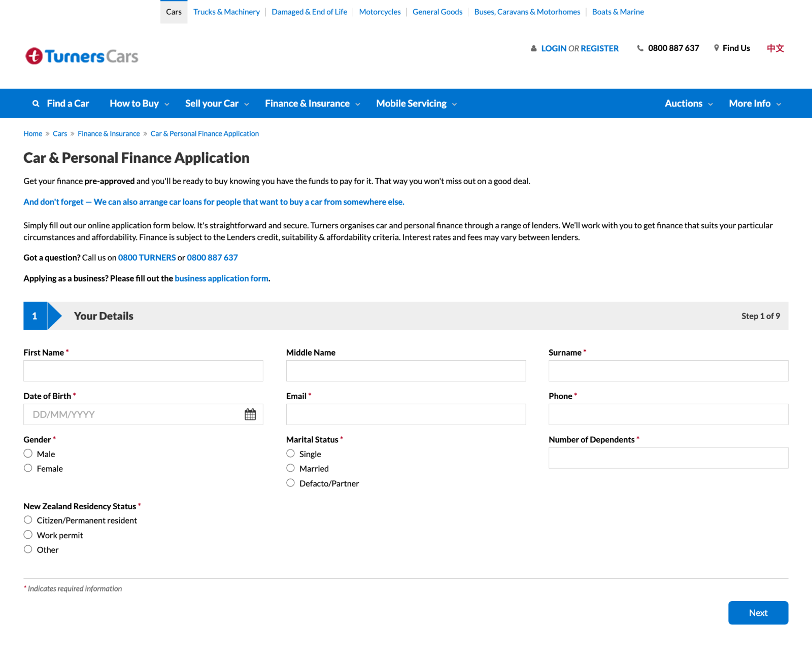
Task: Click the car loans from somewhere else link
Action: tap(214, 202)
